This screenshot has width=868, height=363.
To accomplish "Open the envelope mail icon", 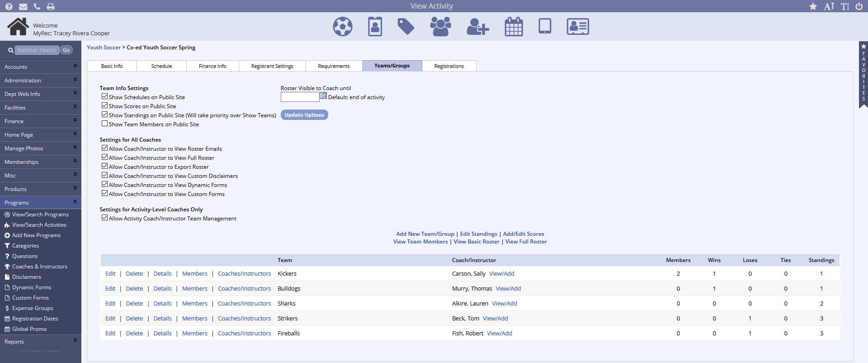I will (x=23, y=6).
